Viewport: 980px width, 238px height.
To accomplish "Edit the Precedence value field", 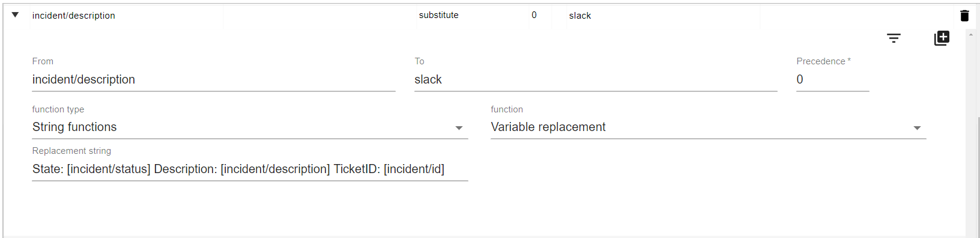I will pos(833,79).
